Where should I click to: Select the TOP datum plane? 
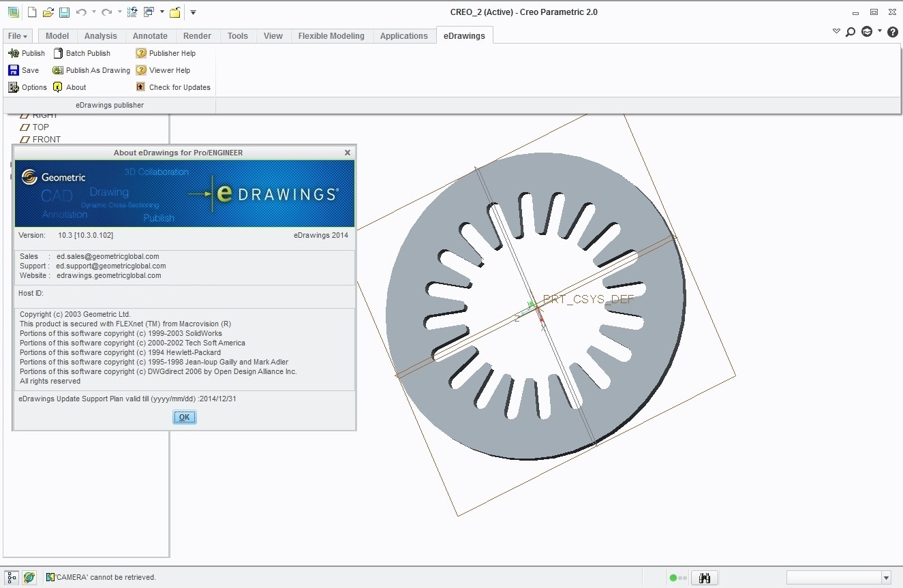coord(35,127)
